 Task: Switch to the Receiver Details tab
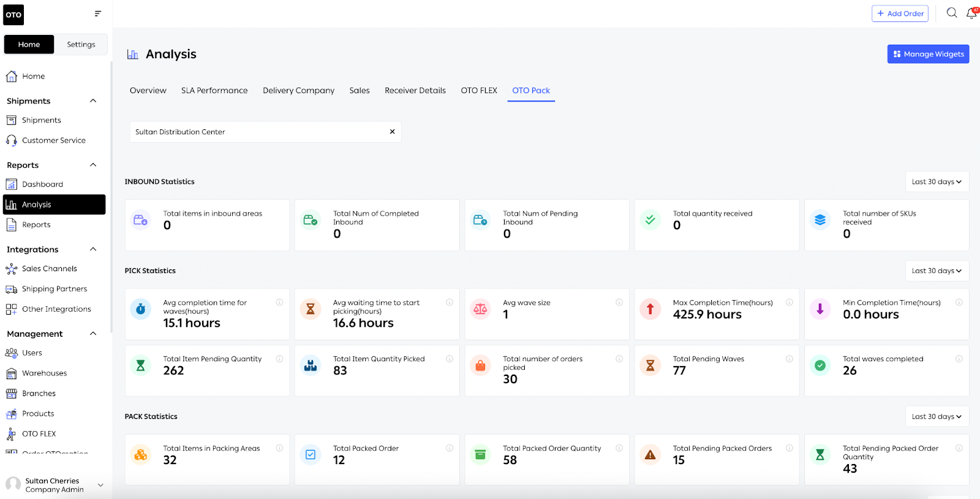tap(415, 91)
